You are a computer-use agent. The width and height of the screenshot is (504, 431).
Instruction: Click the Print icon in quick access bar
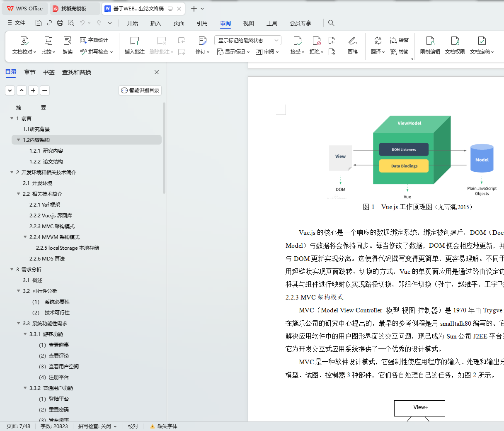click(x=60, y=23)
